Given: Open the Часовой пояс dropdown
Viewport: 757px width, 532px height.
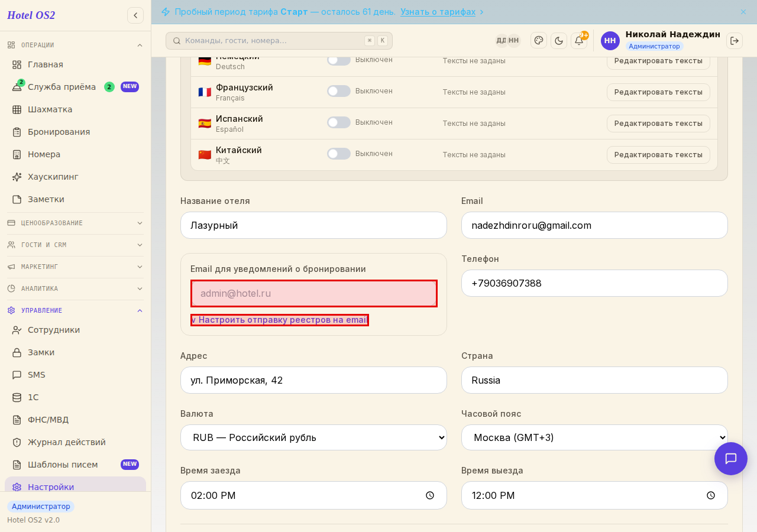Looking at the screenshot, I should pyautogui.click(x=594, y=437).
